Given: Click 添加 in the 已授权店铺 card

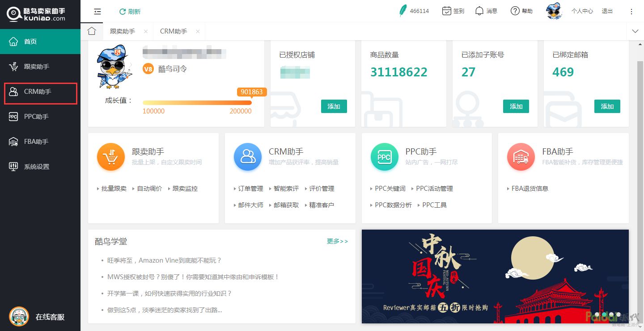Looking at the screenshot, I should point(334,106).
